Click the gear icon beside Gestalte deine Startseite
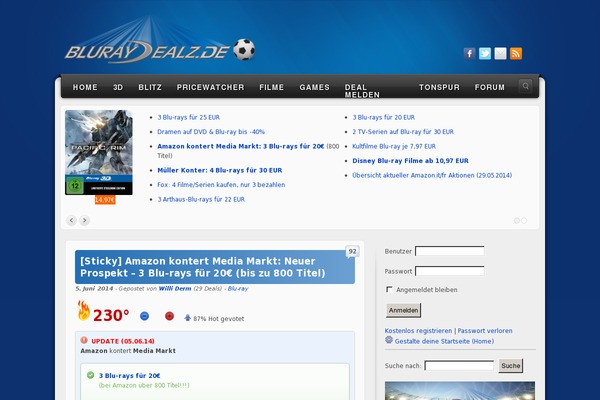600x400 pixels. [x=389, y=340]
